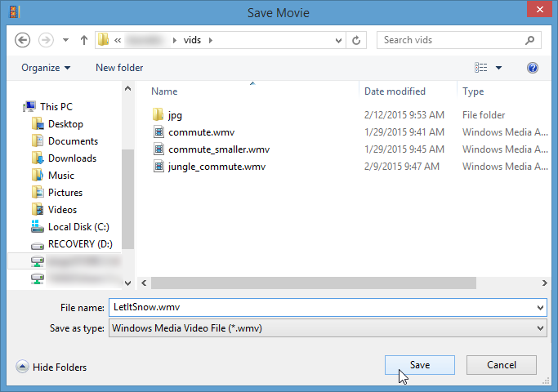Viewport: 558px width, 392px height.
Task: Collapse the This PC tree node
Action: point(20,107)
